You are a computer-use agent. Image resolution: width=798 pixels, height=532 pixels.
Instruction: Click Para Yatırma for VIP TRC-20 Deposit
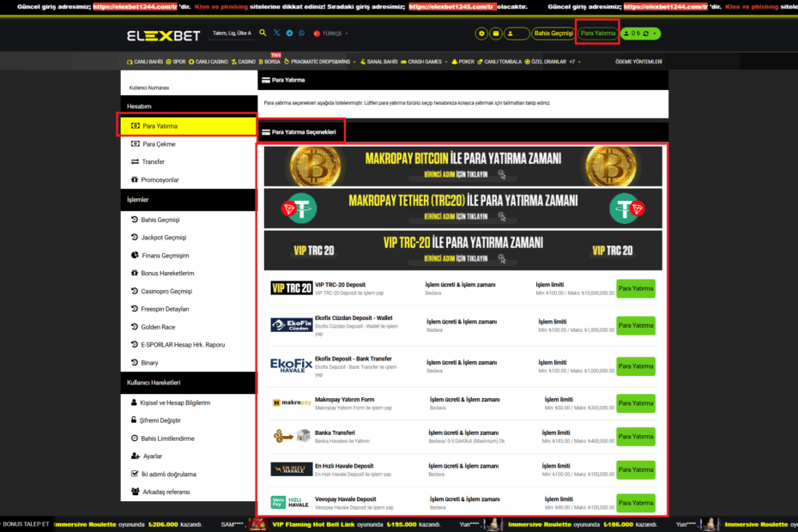pyautogui.click(x=635, y=288)
